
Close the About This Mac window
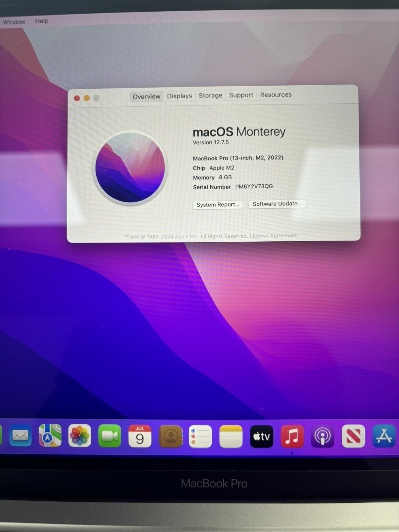[77, 98]
